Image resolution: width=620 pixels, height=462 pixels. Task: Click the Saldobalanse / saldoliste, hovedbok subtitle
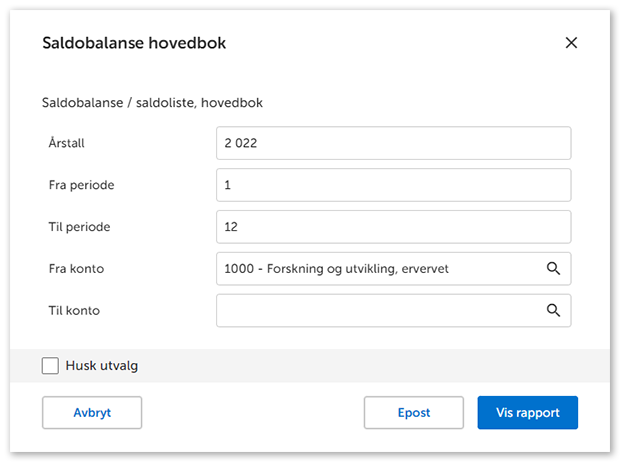[x=152, y=102]
